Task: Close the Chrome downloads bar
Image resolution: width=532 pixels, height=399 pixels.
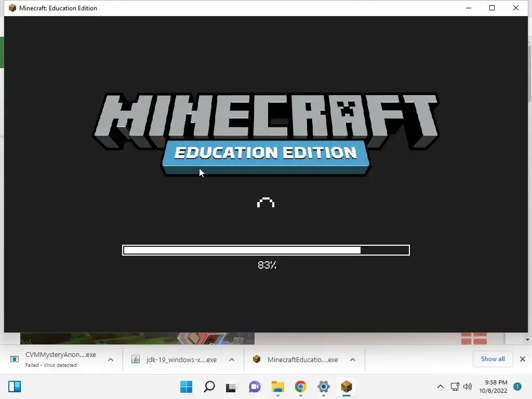Action: click(523, 359)
